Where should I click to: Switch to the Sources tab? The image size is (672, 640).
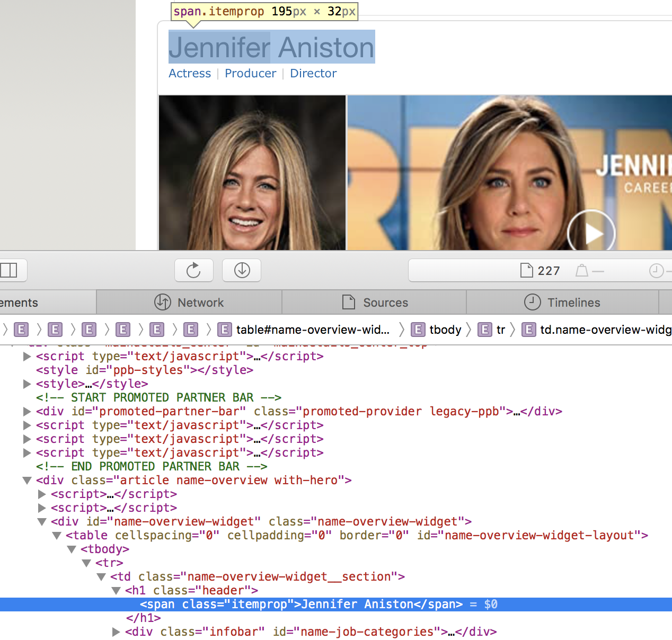pyautogui.click(x=374, y=303)
